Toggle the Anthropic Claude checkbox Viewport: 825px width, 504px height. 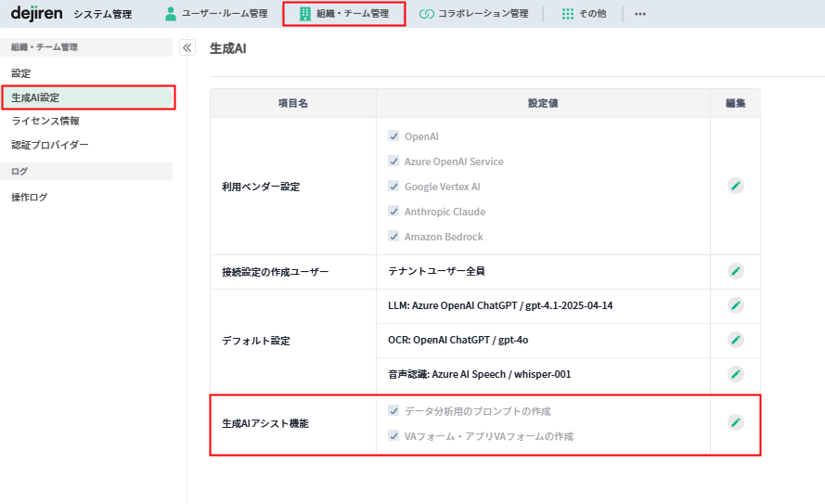[393, 212]
